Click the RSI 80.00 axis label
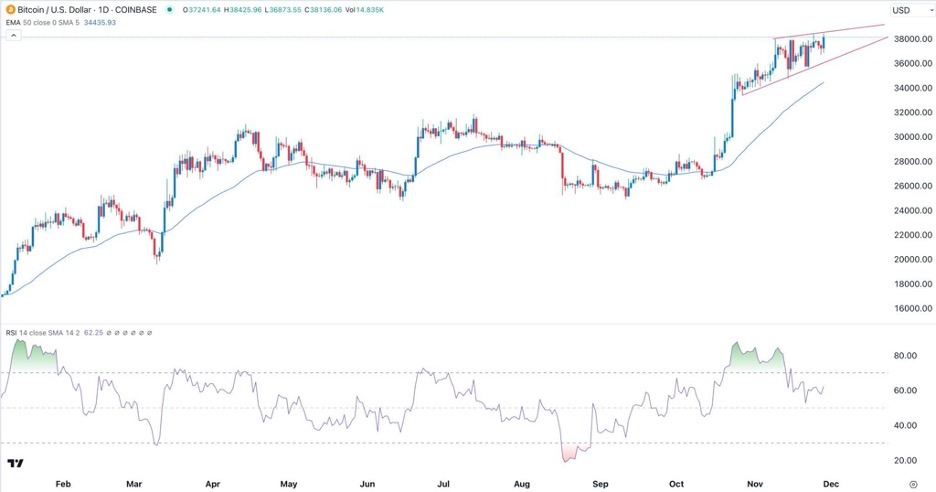936x492 pixels. (x=906, y=355)
